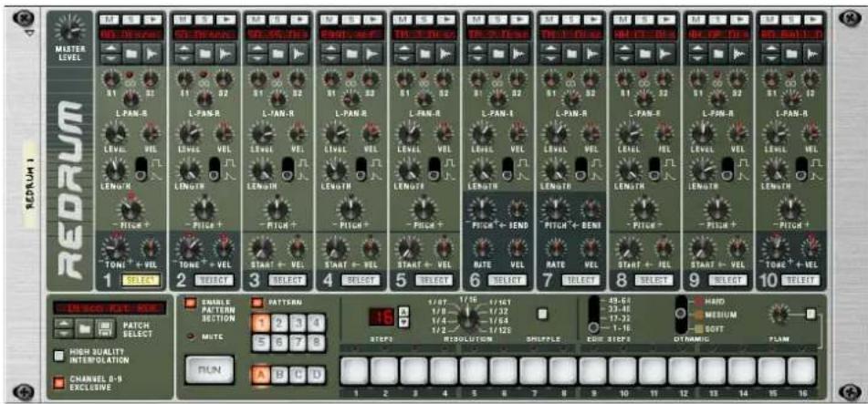Click waveform icon on channel 6
868x404 pixels.
click(519, 54)
